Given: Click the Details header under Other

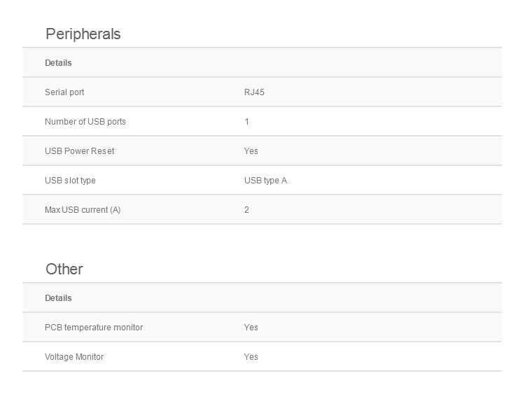Looking at the screenshot, I should pos(58,298).
